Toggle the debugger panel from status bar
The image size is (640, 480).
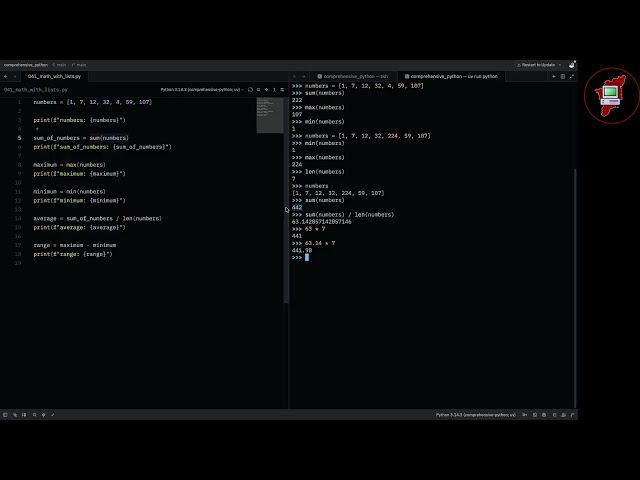[x=544, y=415]
